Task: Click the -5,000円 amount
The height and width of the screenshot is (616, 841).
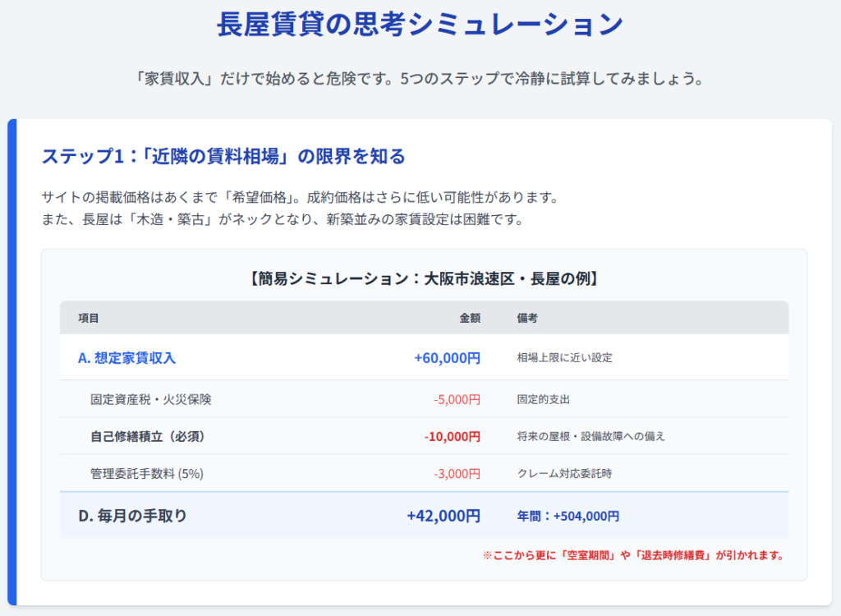Action: tap(457, 399)
